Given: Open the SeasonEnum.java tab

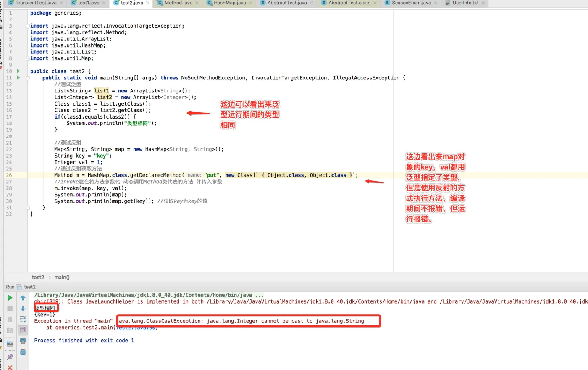Looking at the screenshot, I should tap(411, 3).
